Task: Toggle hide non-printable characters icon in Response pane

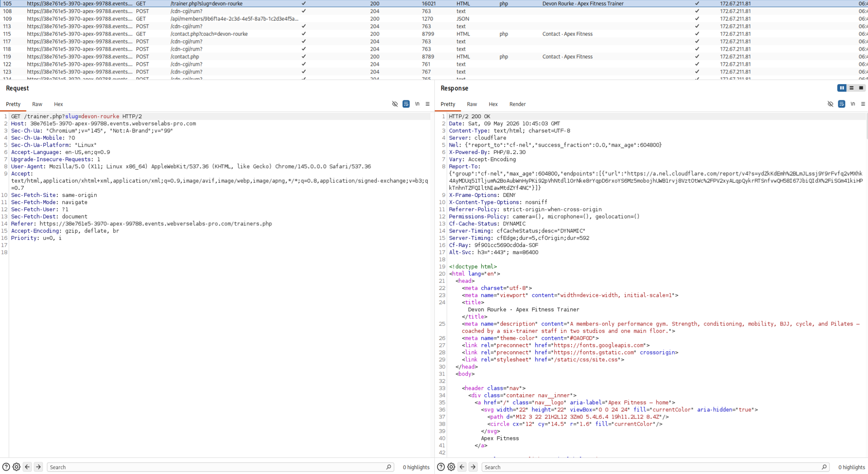Action: coord(830,104)
